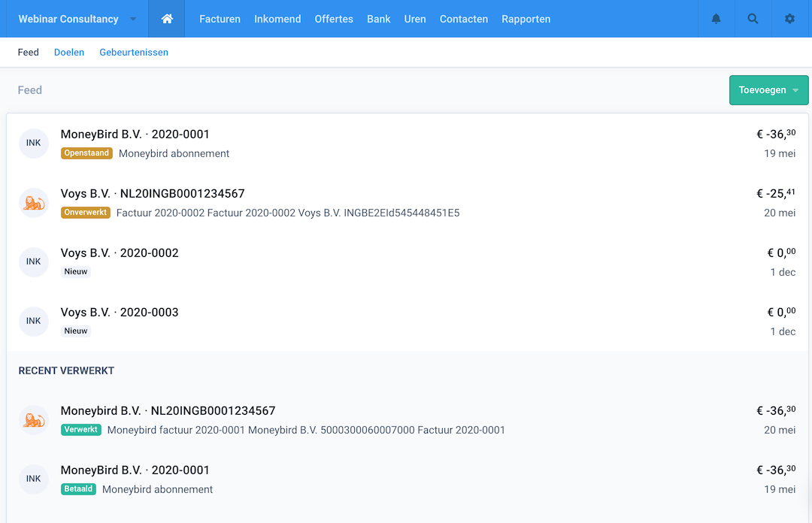Open Voys B.V. NL20INGB0001234567 transaction

pyautogui.click(x=407, y=202)
